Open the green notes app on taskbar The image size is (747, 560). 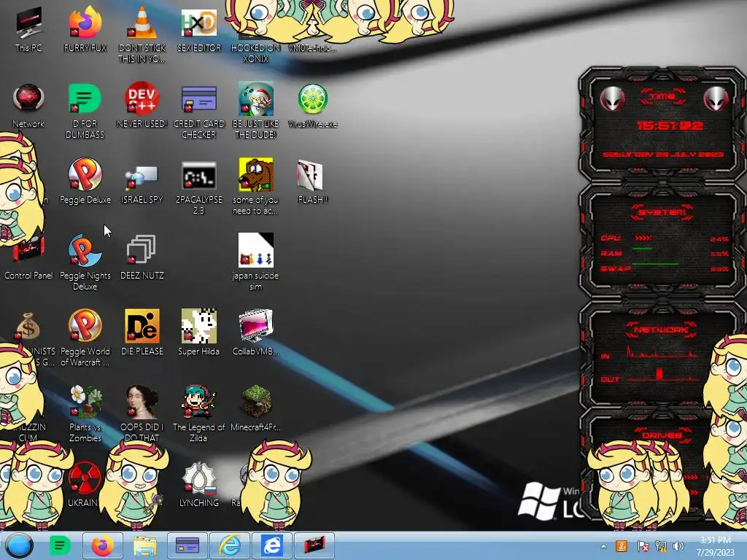click(x=60, y=545)
